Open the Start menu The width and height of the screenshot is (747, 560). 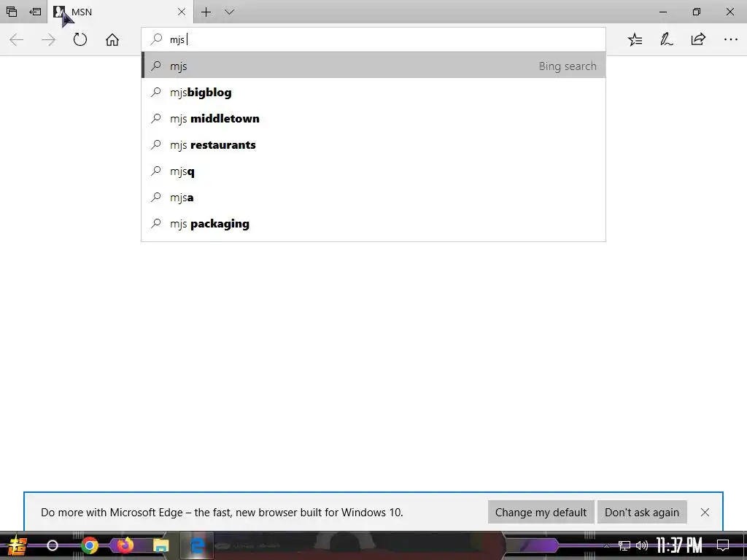17,545
